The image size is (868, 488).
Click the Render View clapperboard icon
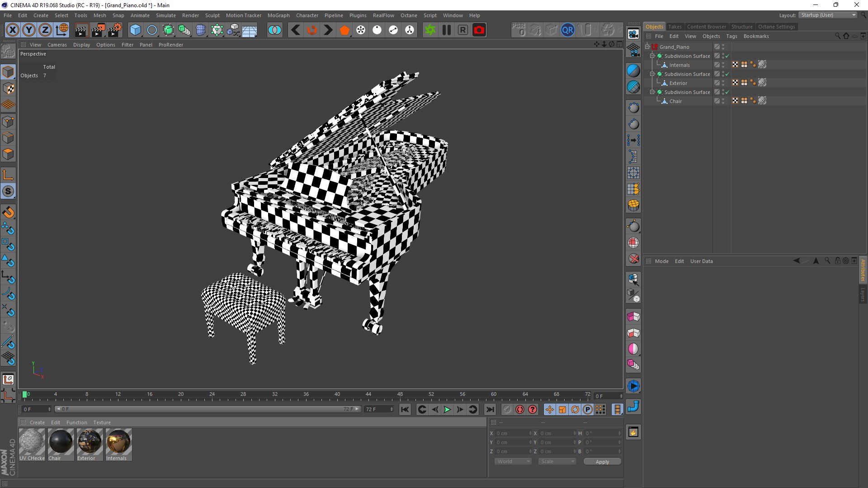81,30
